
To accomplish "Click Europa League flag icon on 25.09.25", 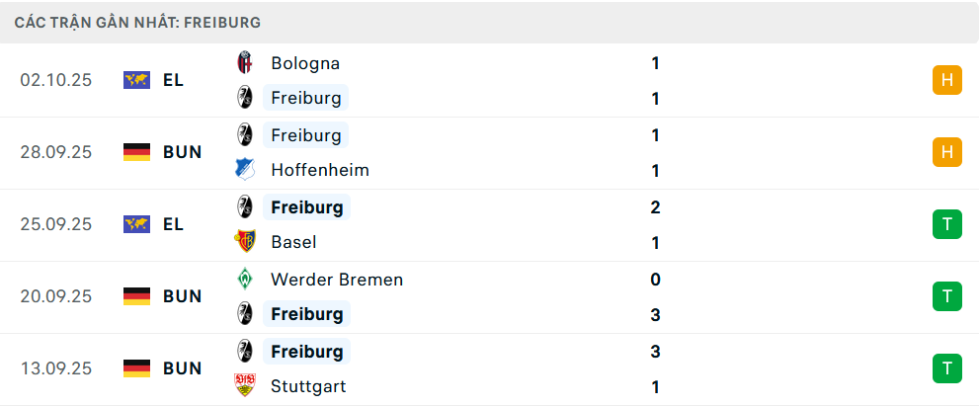I will 136,224.
